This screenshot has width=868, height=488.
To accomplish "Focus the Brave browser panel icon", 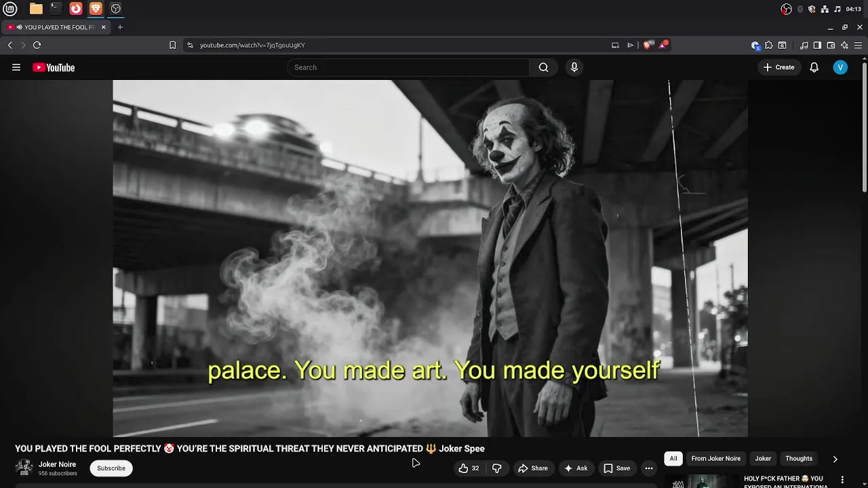I will (x=96, y=9).
